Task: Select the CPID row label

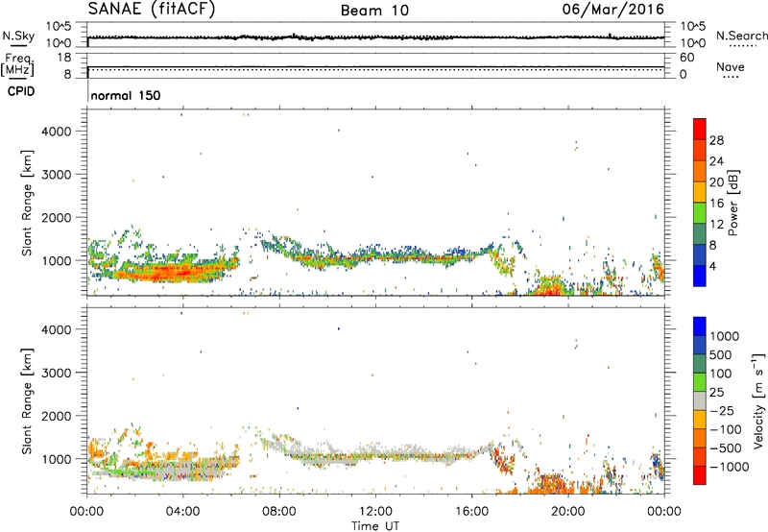Action: pos(21,91)
